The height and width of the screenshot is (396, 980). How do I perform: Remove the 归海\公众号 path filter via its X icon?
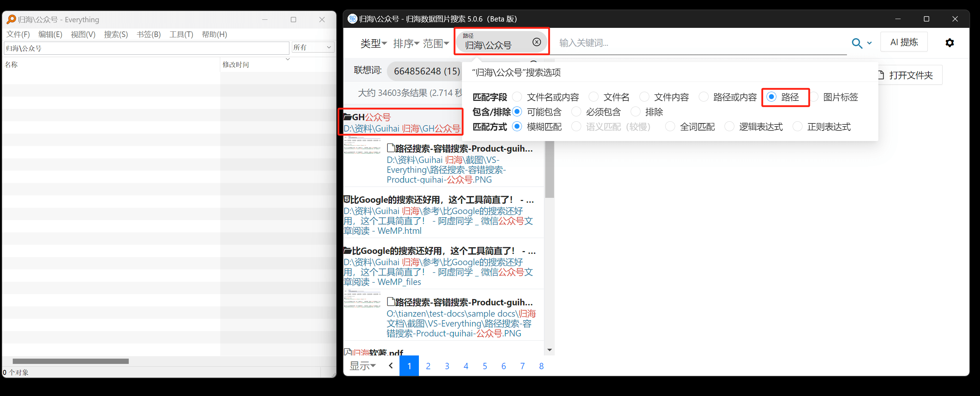pyautogui.click(x=536, y=42)
